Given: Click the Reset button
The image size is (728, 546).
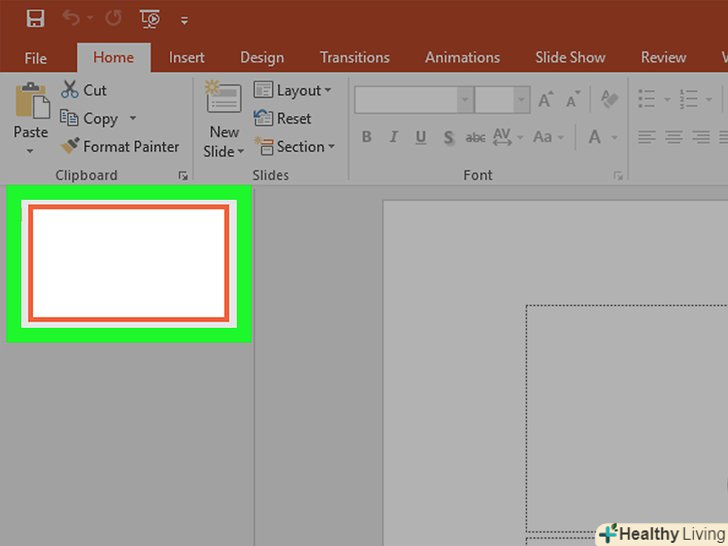Looking at the screenshot, I should tap(283, 118).
